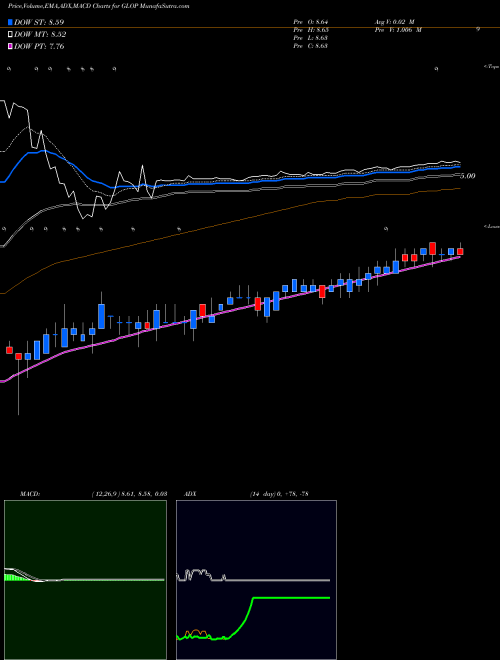
Task: Open the ADX indicator chart panel
Action: [256, 580]
